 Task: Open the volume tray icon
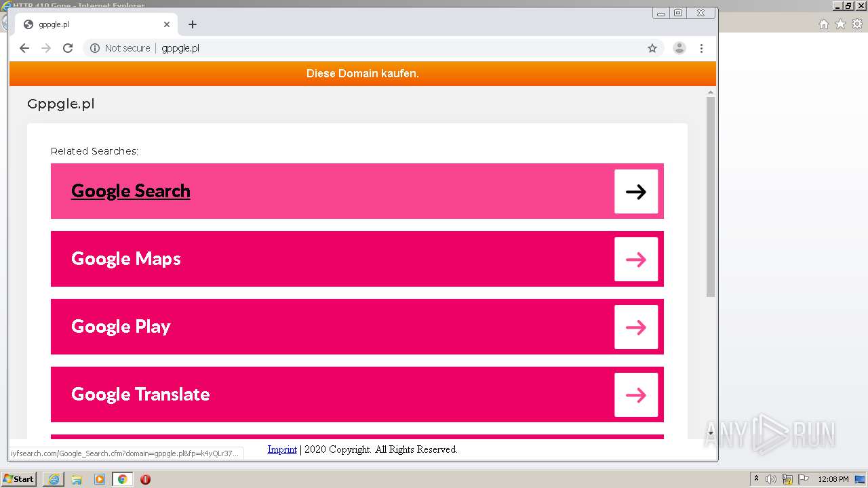point(771,479)
